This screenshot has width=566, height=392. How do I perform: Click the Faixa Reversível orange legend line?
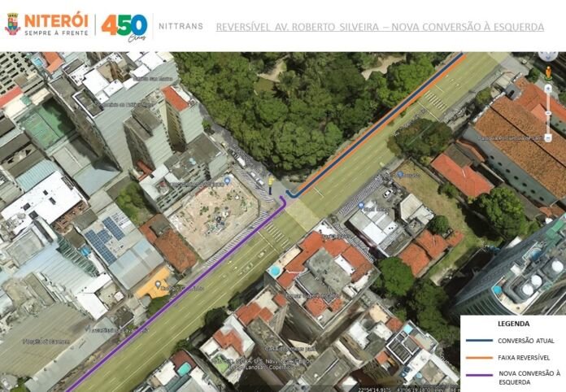480,358
